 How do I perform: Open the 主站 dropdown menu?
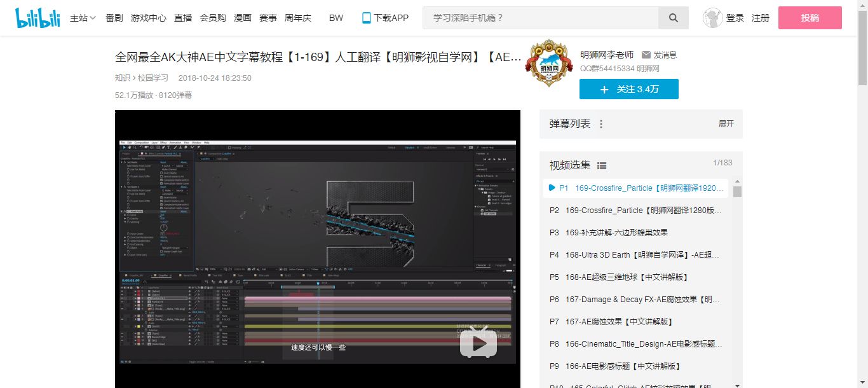[x=83, y=18]
